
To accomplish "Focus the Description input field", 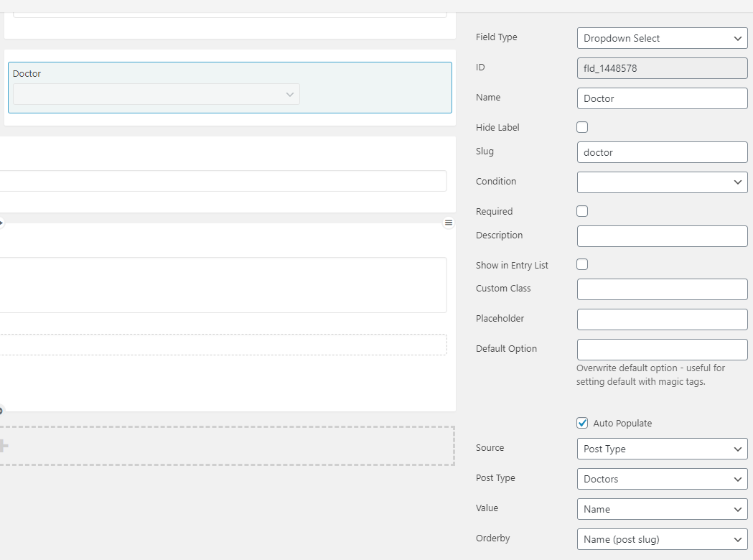I will tap(662, 236).
